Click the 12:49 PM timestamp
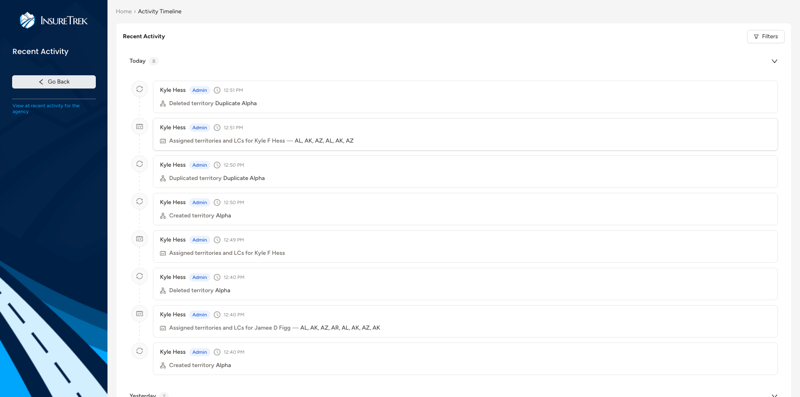800x397 pixels. 234,240
